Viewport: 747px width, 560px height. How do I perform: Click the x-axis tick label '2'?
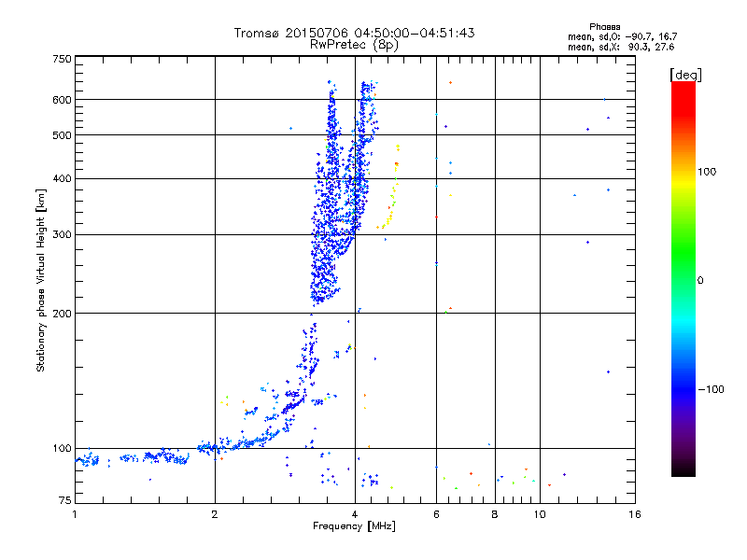(x=215, y=514)
